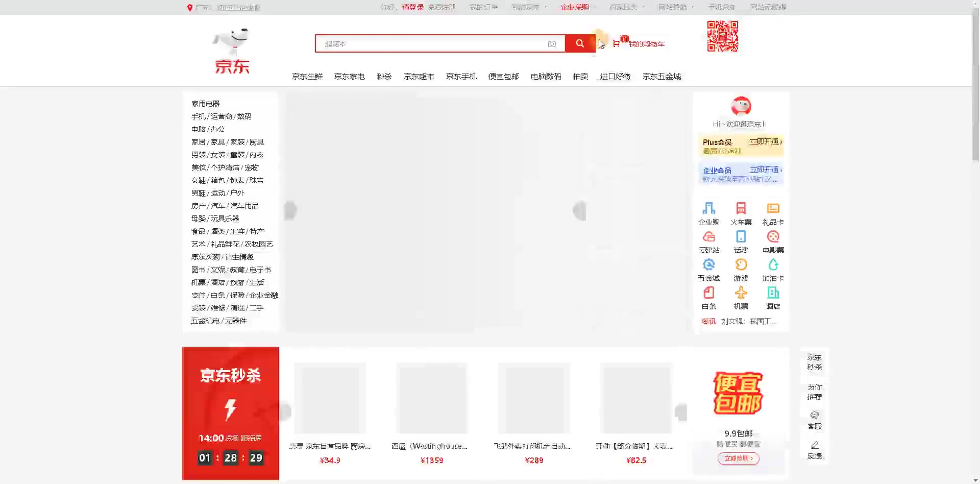Select 图书 category in sidebar
The width and height of the screenshot is (980, 484).
tap(199, 270)
